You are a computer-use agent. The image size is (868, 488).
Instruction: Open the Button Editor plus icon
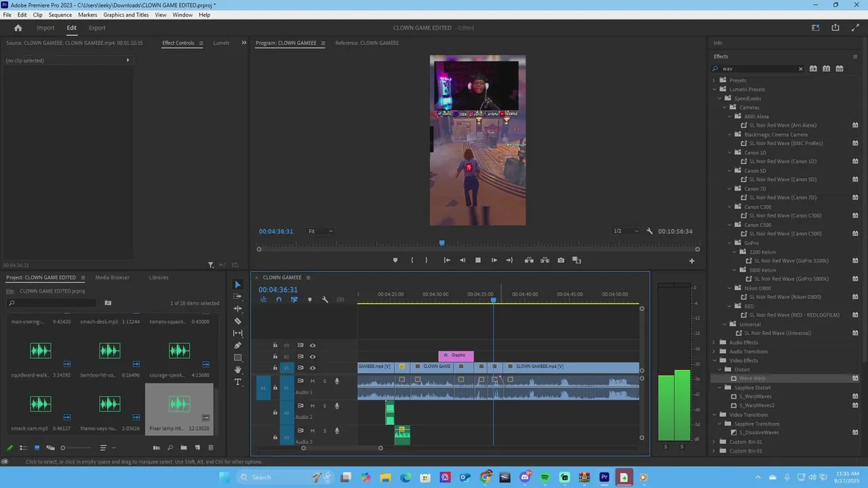pos(692,261)
